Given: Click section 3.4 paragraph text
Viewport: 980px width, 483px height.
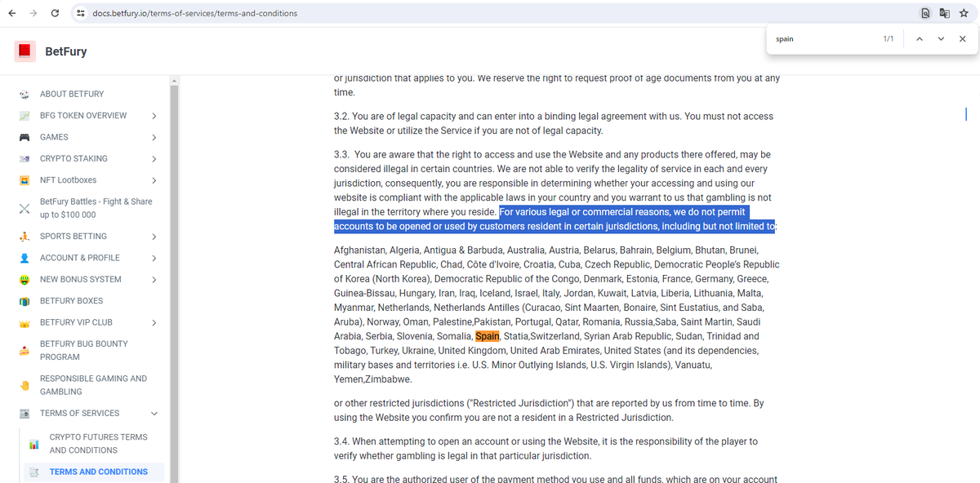Looking at the screenshot, I should pyautogui.click(x=546, y=449).
